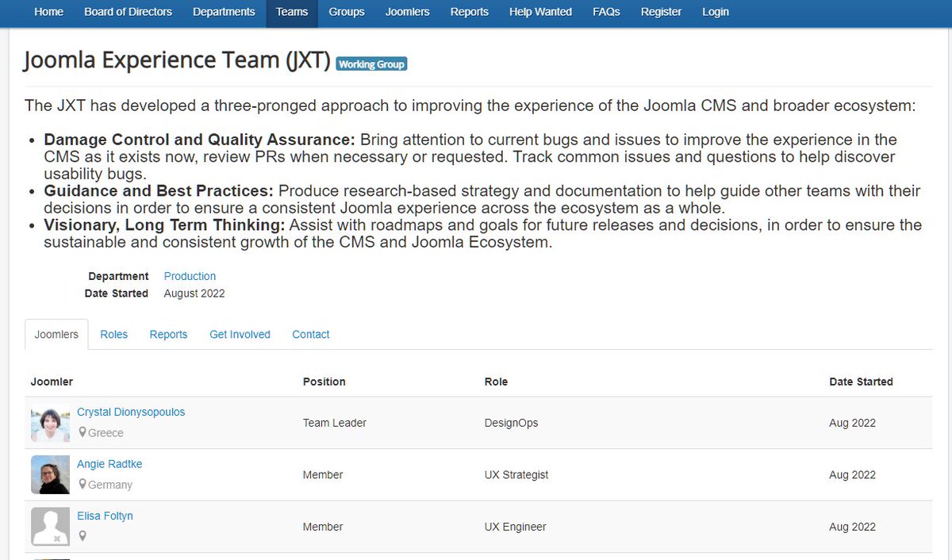Click the Position column header
The height and width of the screenshot is (560, 952).
324,382
